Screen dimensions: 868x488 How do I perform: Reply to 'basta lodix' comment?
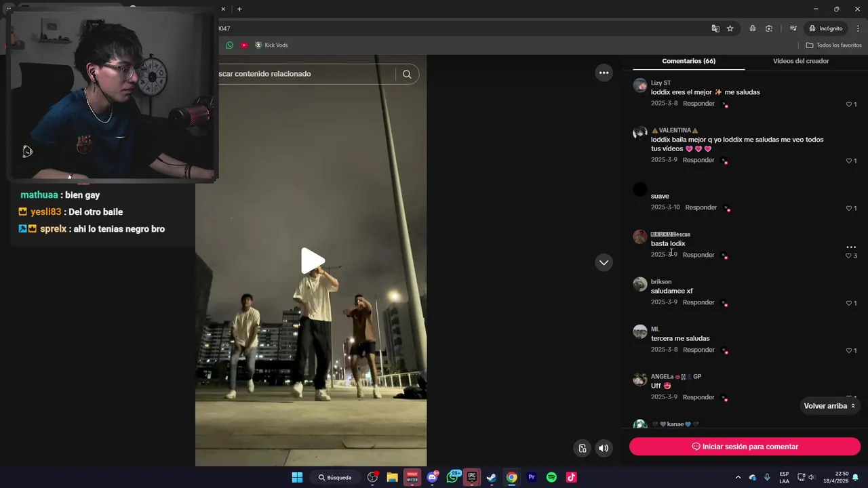698,255
